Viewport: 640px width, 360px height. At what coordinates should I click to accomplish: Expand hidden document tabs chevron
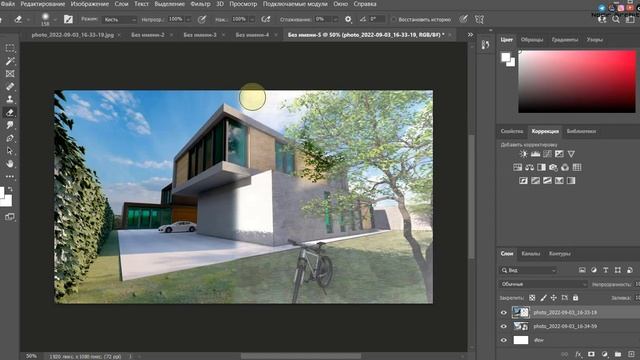coord(470,35)
